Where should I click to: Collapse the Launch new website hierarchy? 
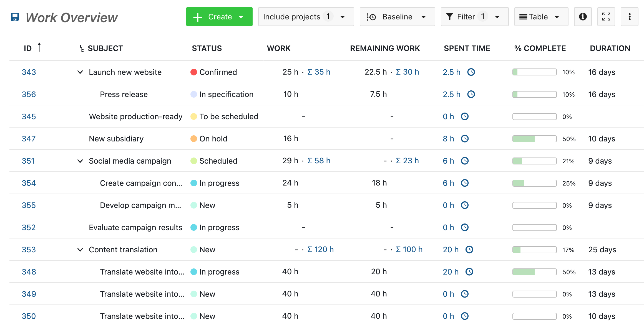pos(80,72)
